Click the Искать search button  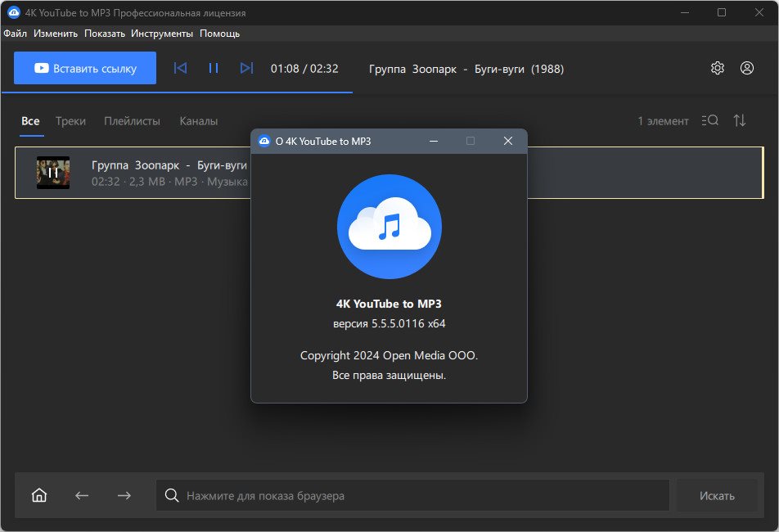717,495
